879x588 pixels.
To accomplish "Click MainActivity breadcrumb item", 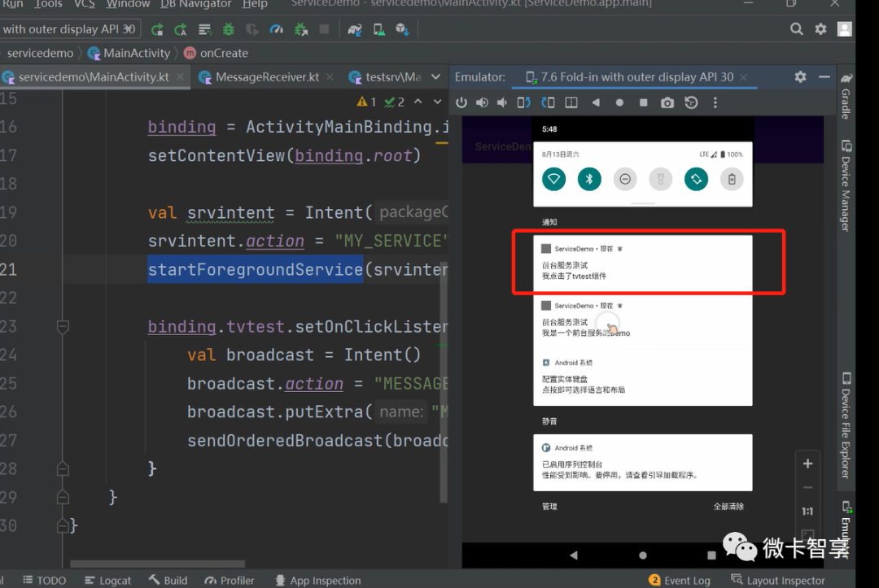I will pyautogui.click(x=129, y=53).
